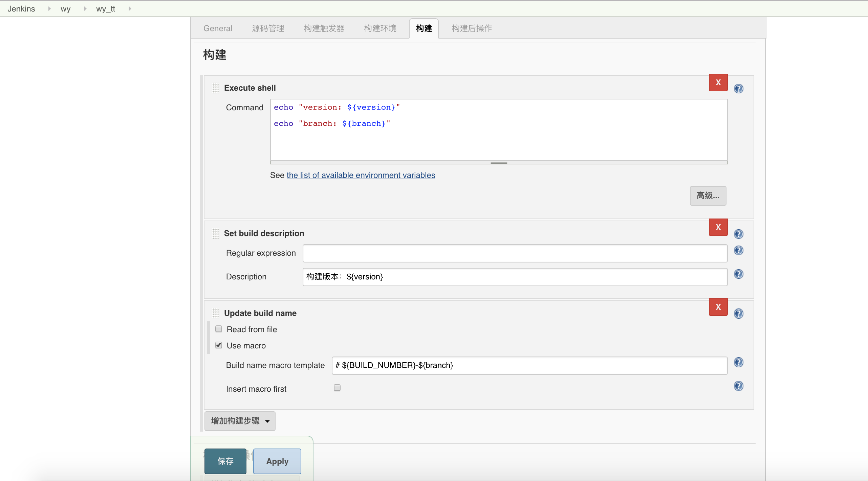The width and height of the screenshot is (868, 481).
Task: Switch to the General tab
Action: click(x=218, y=28)
